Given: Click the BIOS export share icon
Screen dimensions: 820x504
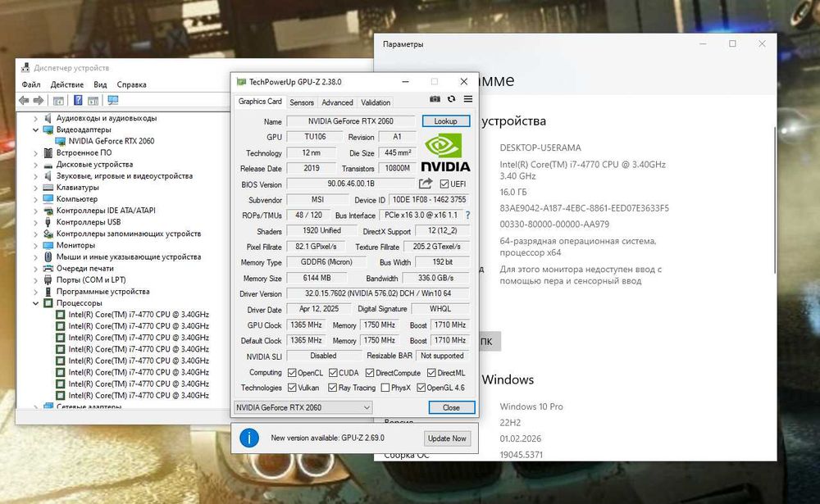Looking at the screenshot, I should [426, 184].
